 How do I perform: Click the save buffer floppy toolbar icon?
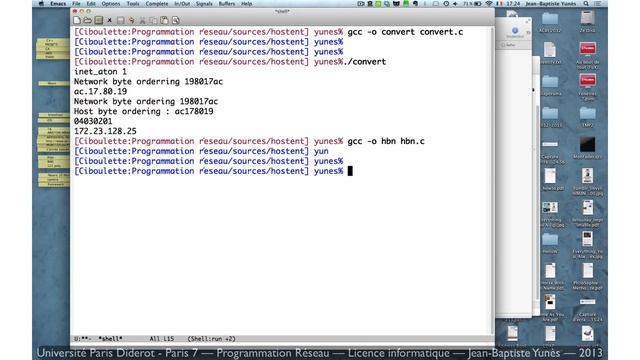pyautogui.click(x=120, y=20)
